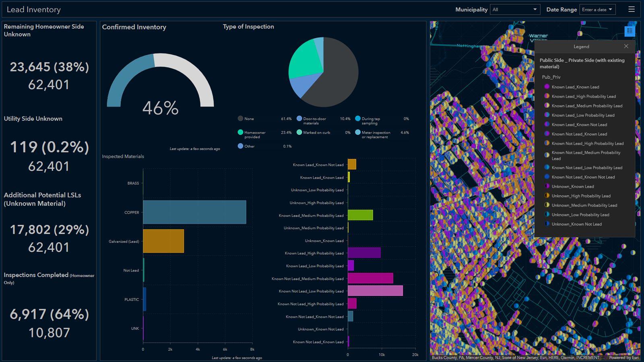Click the Other pie legend dot
644x362 pixels.
(240, 146)
